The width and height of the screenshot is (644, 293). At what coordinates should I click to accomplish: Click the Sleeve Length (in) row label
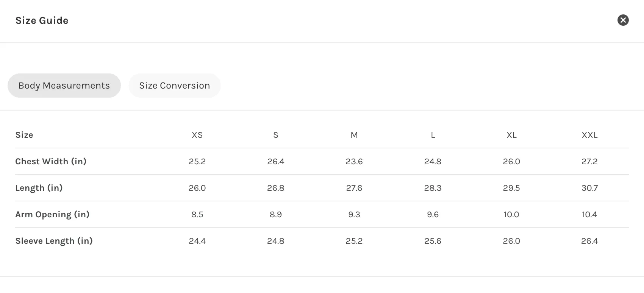tap(54, 241)
